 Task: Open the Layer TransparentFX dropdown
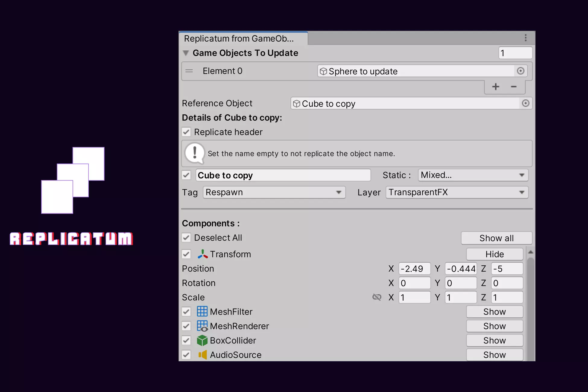tap(457, 192)
